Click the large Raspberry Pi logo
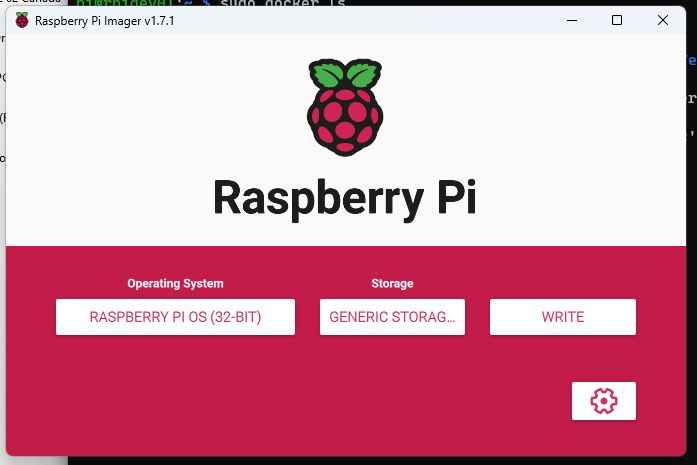The image size is (697, 465). [x=345, y=107]
